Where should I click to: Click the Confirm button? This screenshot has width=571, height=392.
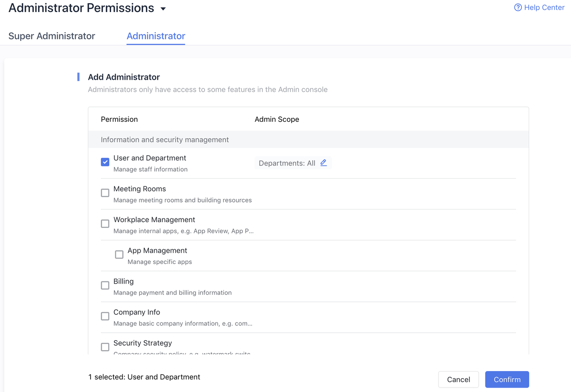pos(507,379)
